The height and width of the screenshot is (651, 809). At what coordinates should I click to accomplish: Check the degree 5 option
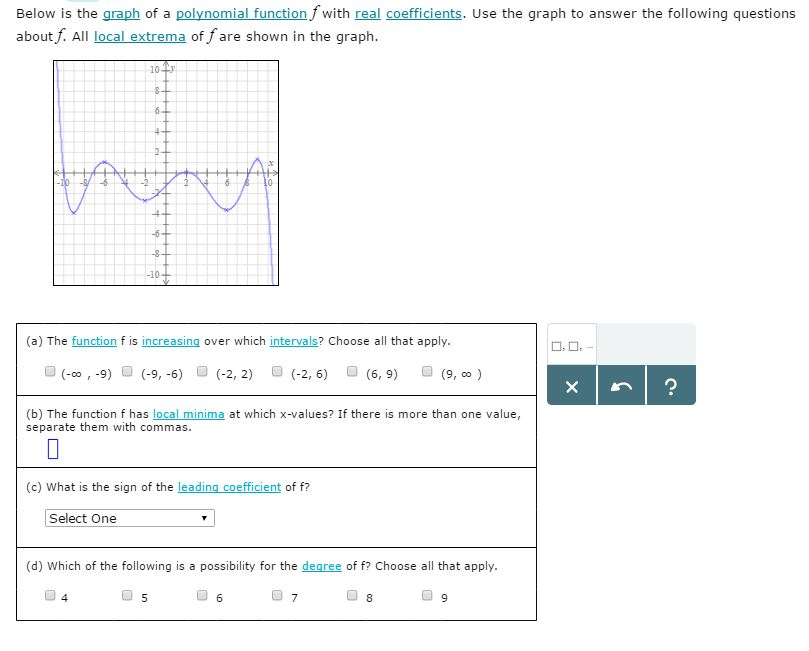[127, 595]
